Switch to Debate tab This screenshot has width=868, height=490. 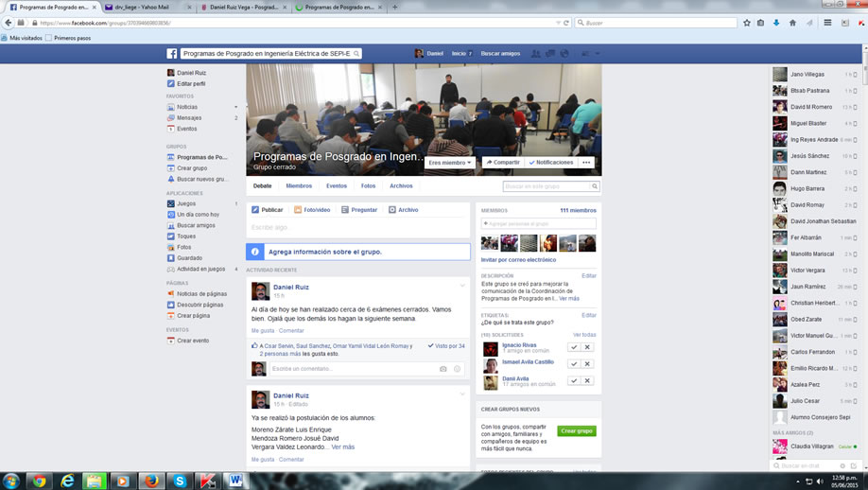tap(263, 186)
